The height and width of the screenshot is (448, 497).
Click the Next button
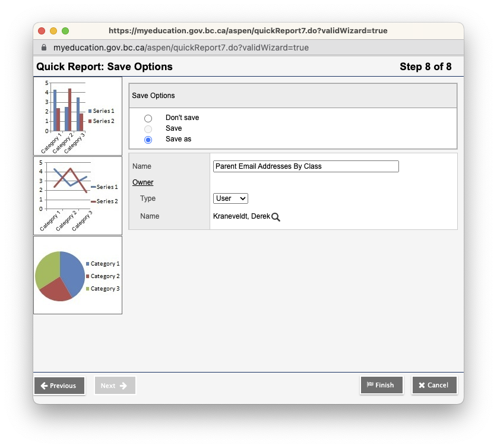tap(115, 386)
